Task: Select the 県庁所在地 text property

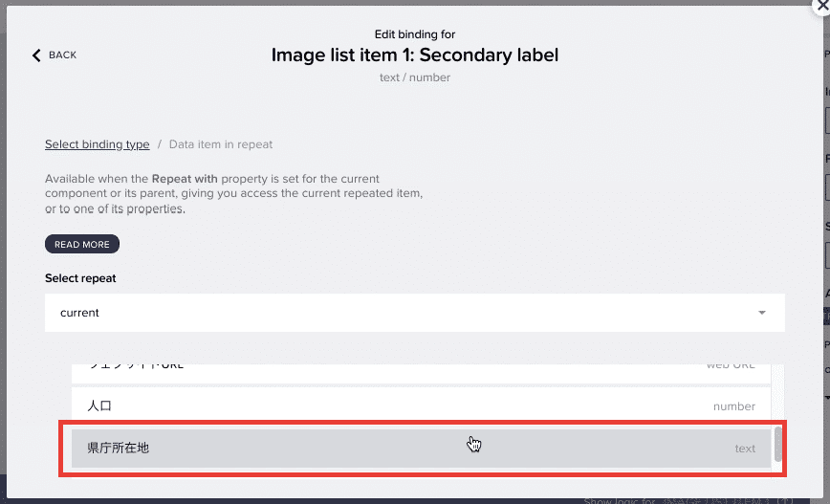Action: point(421,449)
